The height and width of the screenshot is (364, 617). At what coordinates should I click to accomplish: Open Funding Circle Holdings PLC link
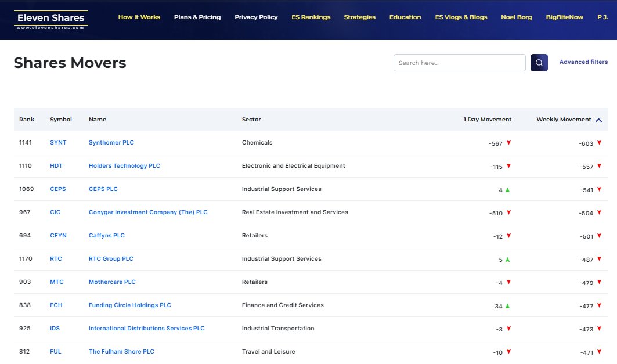tap(130, 305)
